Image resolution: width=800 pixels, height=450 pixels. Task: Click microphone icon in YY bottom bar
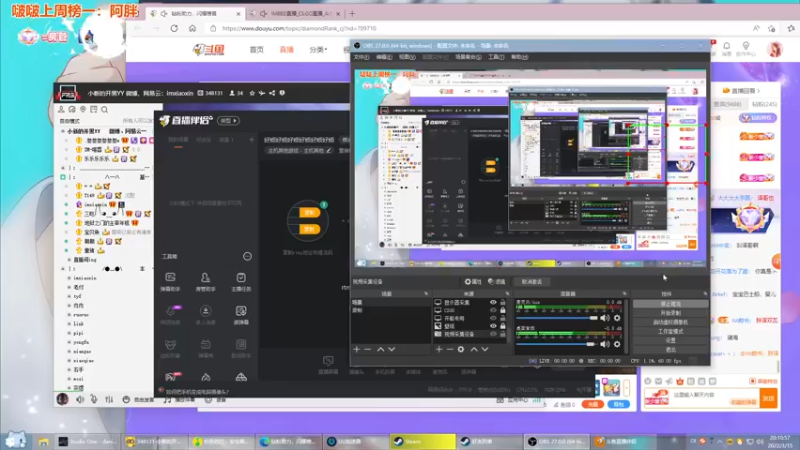click(x=94, y=399)
